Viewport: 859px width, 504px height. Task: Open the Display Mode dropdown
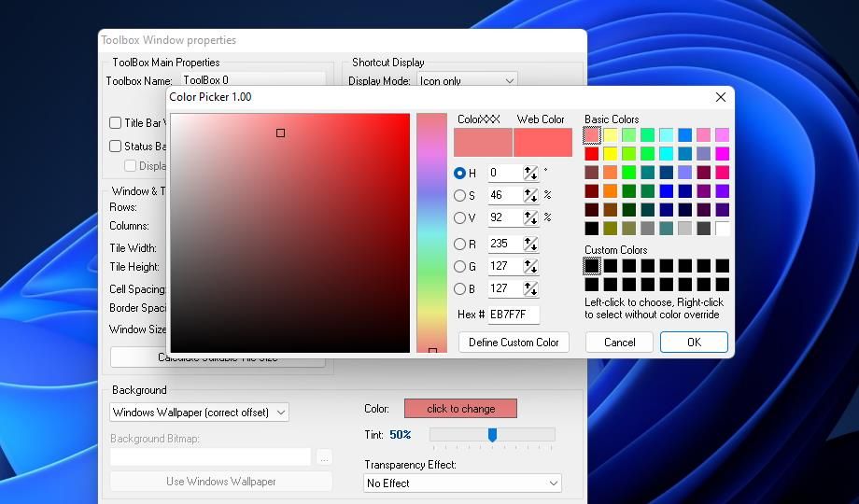(x=467, y=80)
